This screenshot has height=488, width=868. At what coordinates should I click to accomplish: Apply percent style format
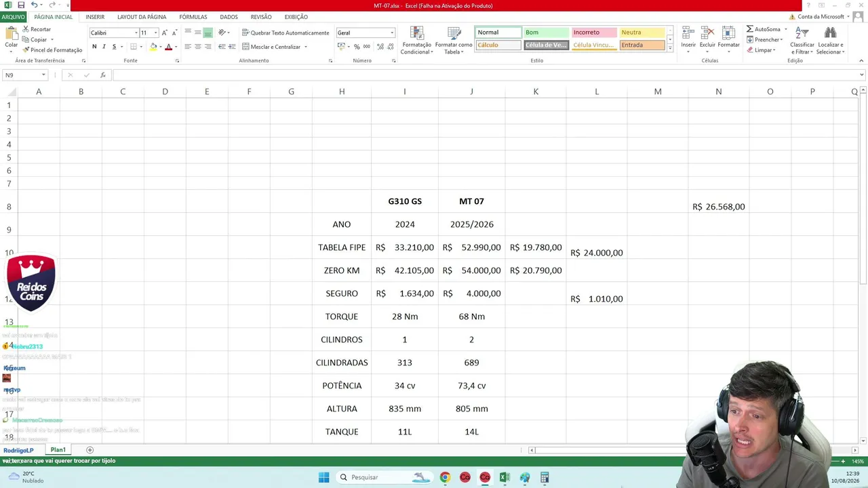point(357,47)
